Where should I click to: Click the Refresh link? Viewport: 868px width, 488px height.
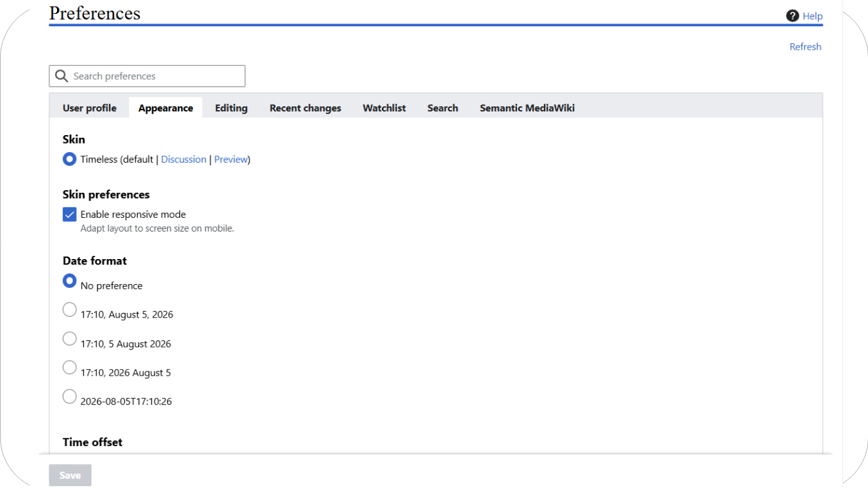805,47
